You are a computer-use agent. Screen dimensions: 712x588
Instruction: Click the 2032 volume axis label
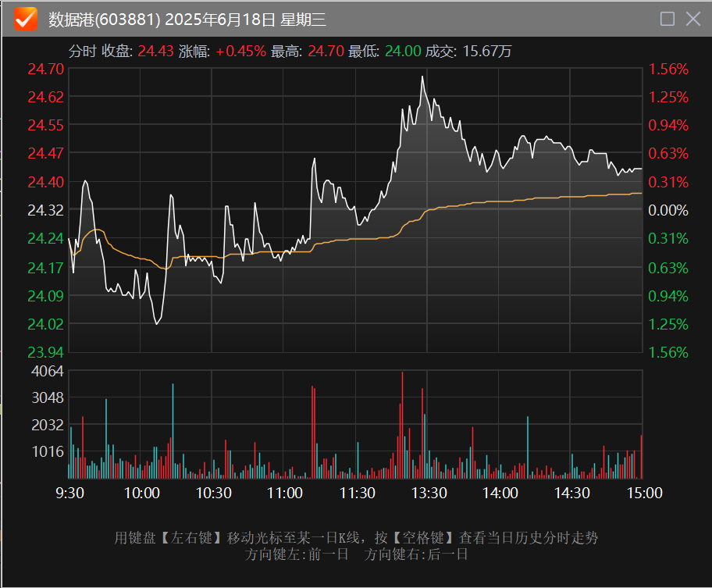[x=48, y=425]
